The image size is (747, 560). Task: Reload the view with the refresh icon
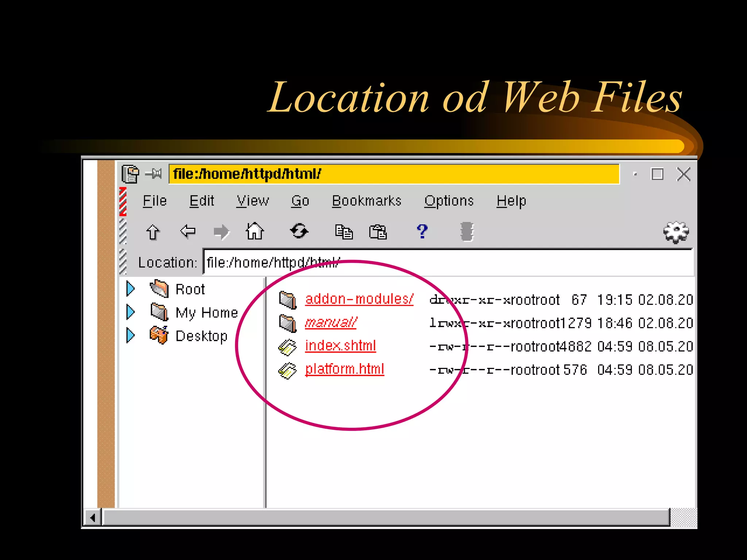299,231
